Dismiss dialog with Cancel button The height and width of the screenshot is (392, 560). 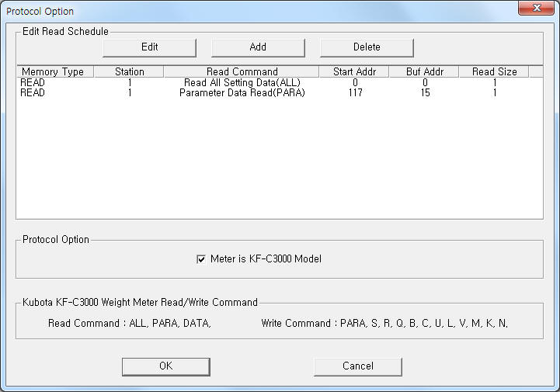point(357,366)
